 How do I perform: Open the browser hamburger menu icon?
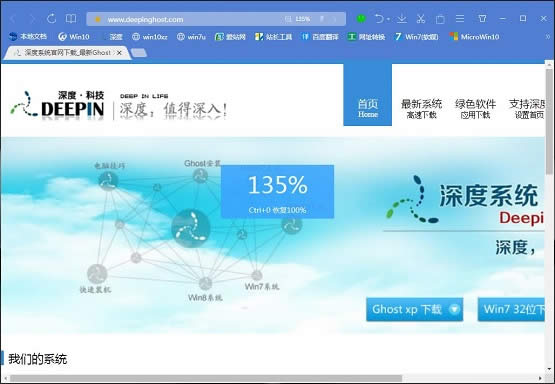tap(460, 18)
